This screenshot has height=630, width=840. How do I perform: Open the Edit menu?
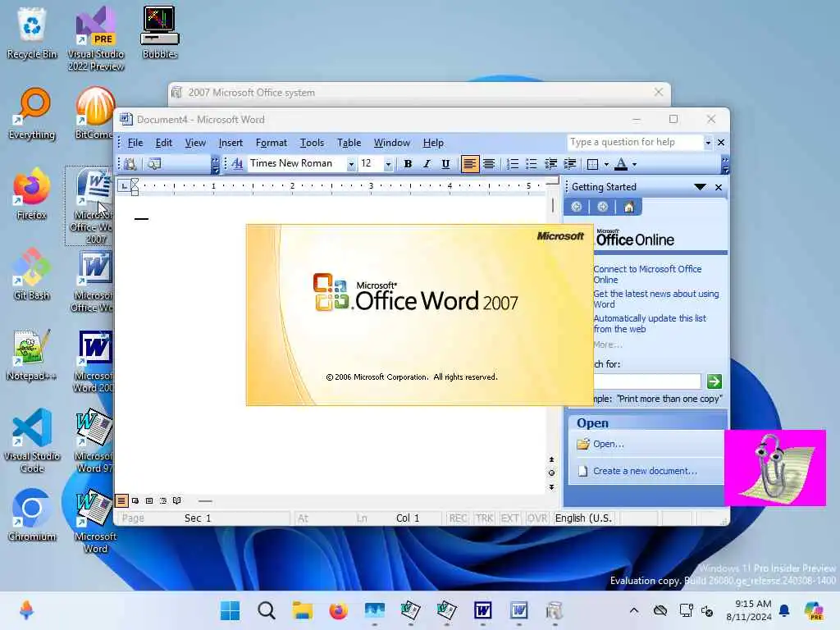tap(163, 143)
